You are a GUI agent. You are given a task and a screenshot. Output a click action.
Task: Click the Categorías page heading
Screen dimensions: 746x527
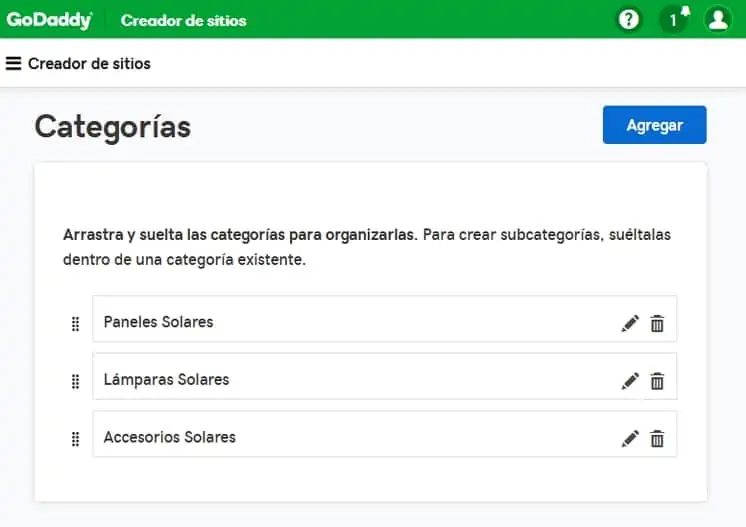113,127
